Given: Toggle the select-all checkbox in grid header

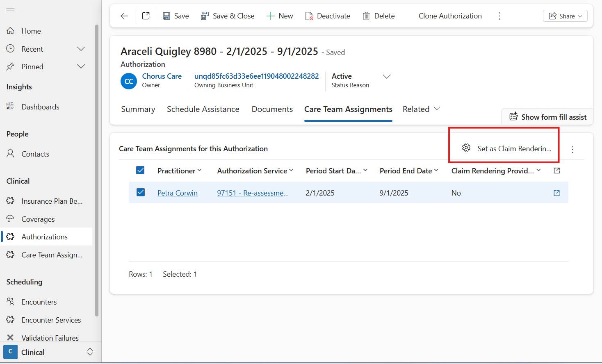Looking at the screenshot, I should (140, 170).
